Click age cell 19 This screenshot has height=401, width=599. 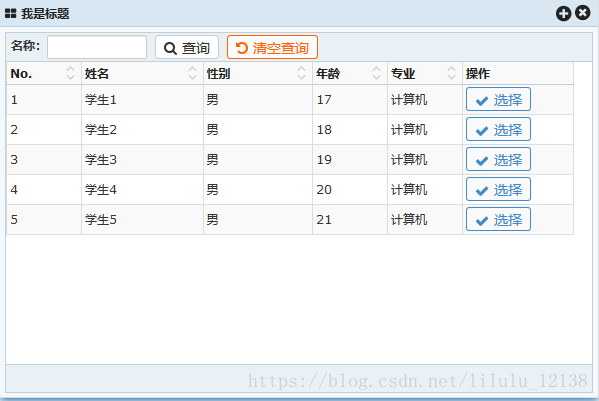[350, 160]
